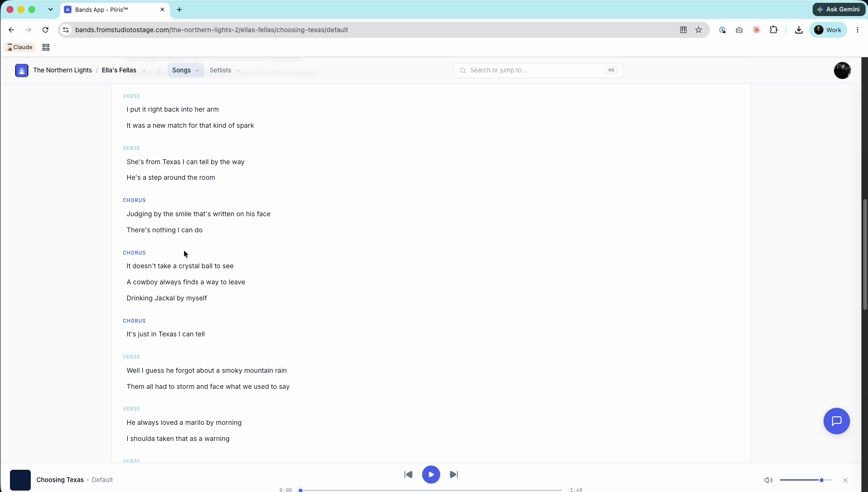Click the orange asterisk extension icon
The image size is (868, 492).
[756, 30]
